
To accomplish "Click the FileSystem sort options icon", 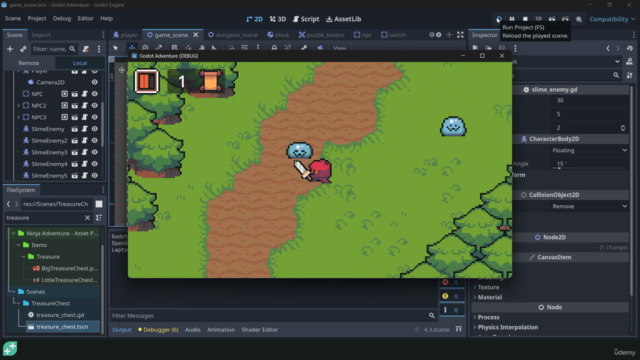I will (x=99, y=218).
